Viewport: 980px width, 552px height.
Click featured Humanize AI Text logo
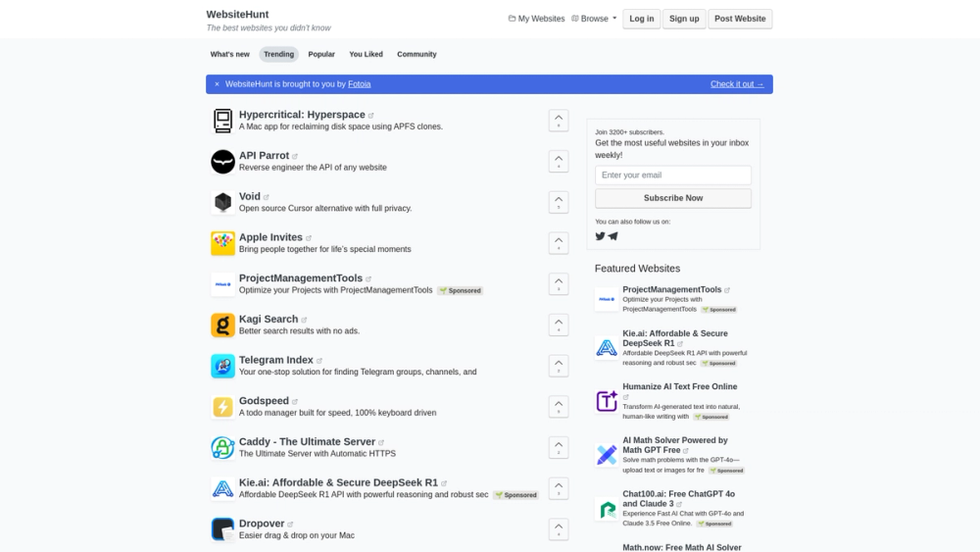(607, 401)
